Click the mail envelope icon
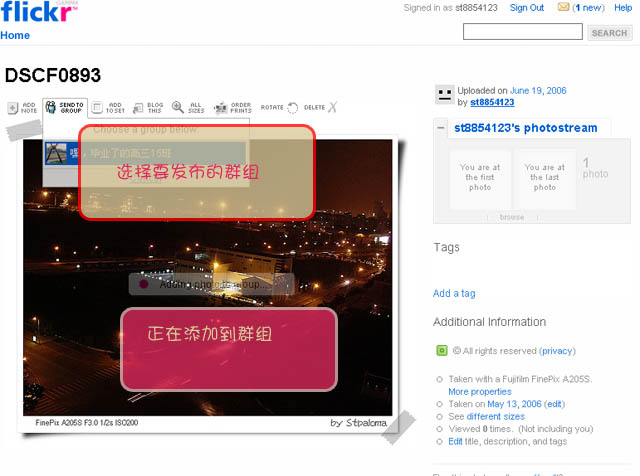640x476 pixels. tap(563, 7)
